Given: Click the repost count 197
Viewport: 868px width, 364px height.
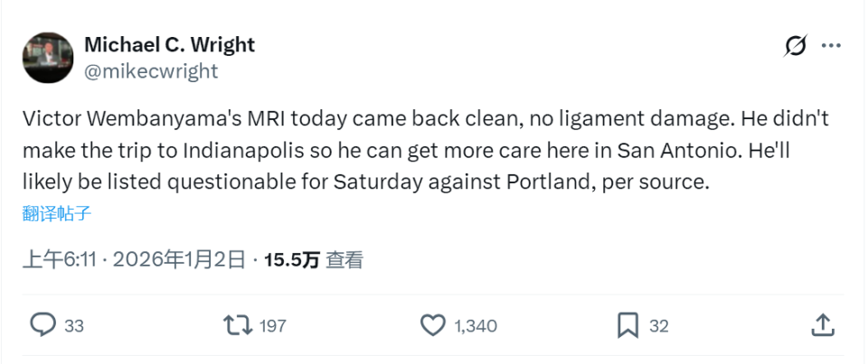Looking at the screenshot, I should pos(272,326).
